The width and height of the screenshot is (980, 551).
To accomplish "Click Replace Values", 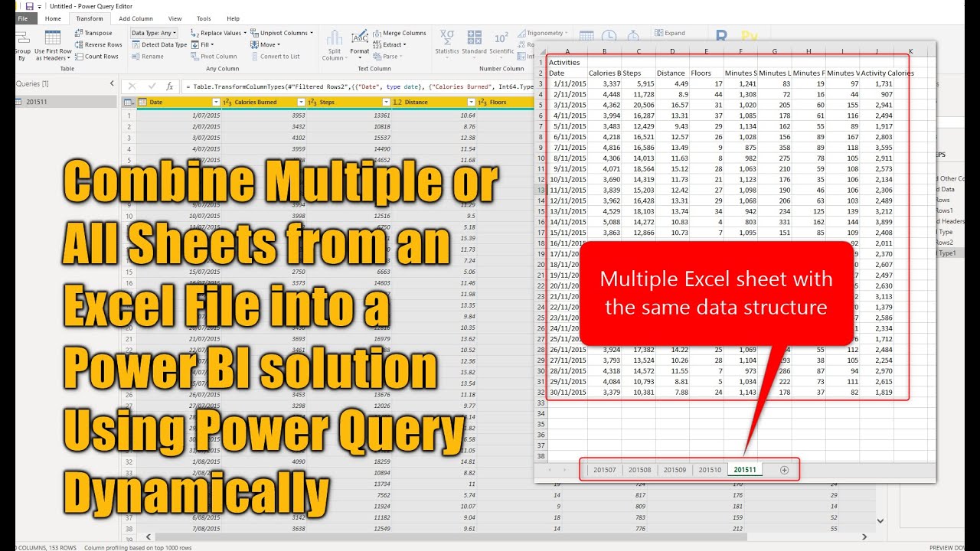I will click(x=218, y=33).
